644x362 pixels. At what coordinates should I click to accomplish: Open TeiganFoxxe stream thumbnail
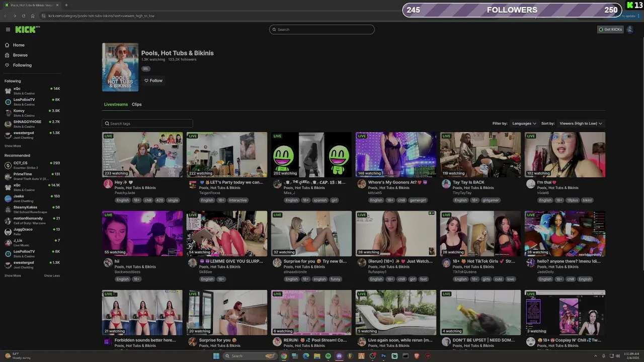pos(227,155)
